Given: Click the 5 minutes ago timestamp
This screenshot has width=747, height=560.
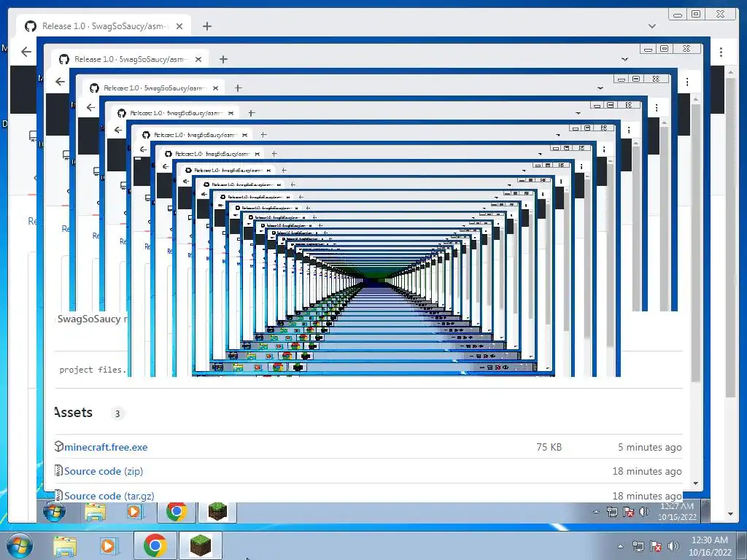Looking at the screenshot, I should 649,447.
